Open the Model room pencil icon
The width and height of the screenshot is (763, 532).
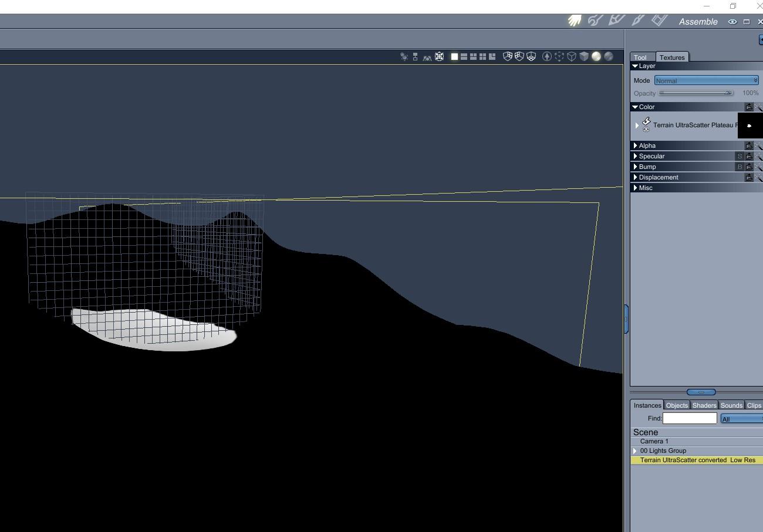tap(616, 20)
